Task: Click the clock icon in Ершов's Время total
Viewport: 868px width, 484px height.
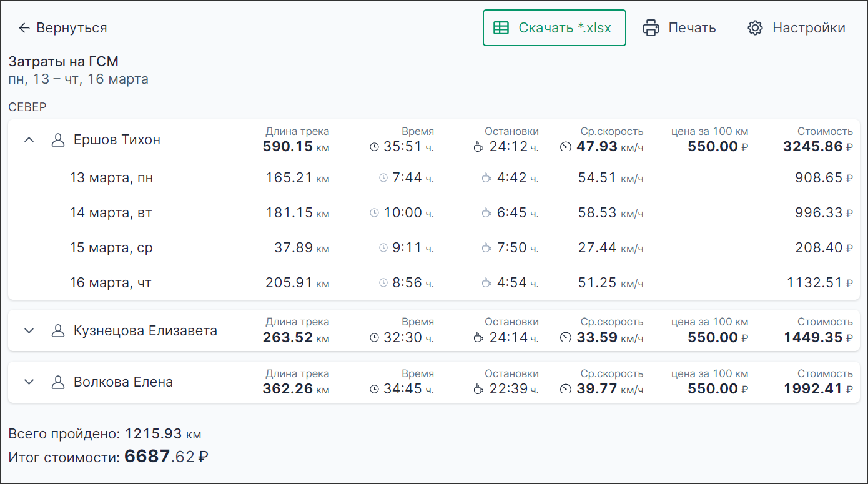Action: tap(375, 147)
